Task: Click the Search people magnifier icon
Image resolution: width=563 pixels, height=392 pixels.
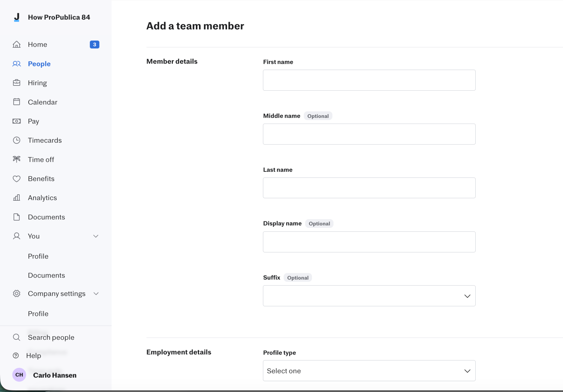Action: [16, 337]
